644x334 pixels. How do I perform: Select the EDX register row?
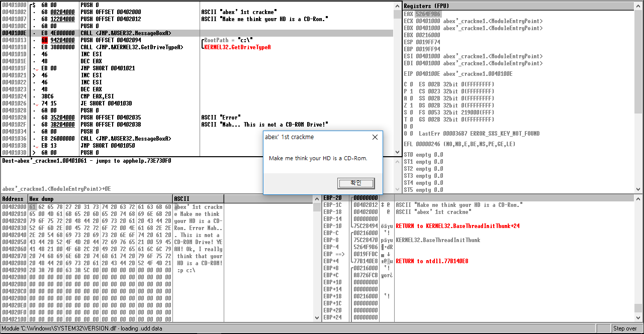(473, 28)
